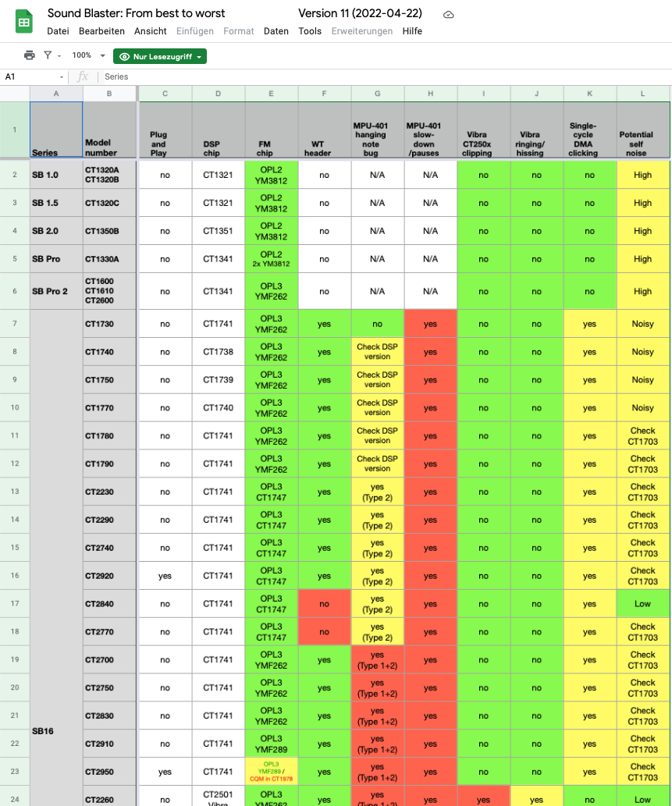This screenshot has height=806, width=672.
Task: Click the CT1739 DSP chip cell
Action: click(x=218, y=380)
